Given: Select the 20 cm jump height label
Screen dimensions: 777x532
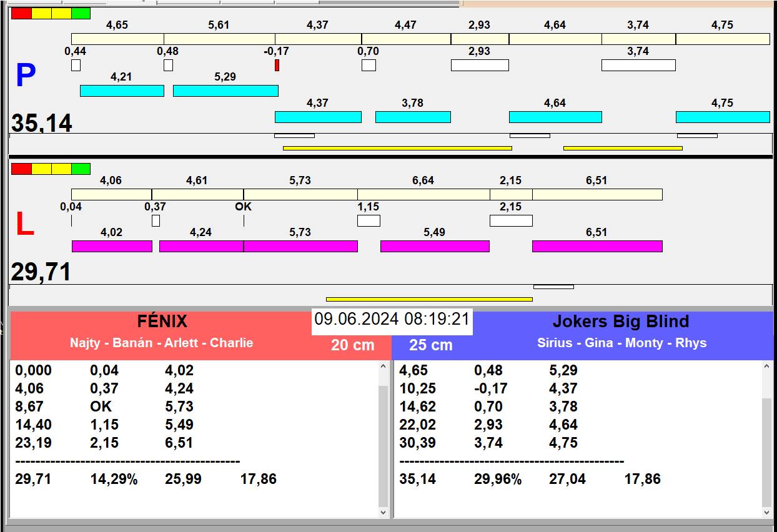Looking at the screenshot, I should click(x=352, y=345).
